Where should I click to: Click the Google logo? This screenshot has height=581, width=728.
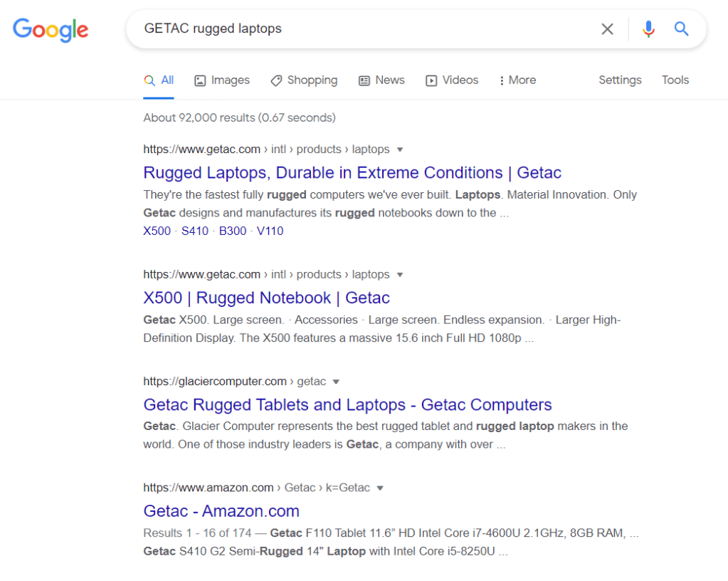[x=50, y=30]
